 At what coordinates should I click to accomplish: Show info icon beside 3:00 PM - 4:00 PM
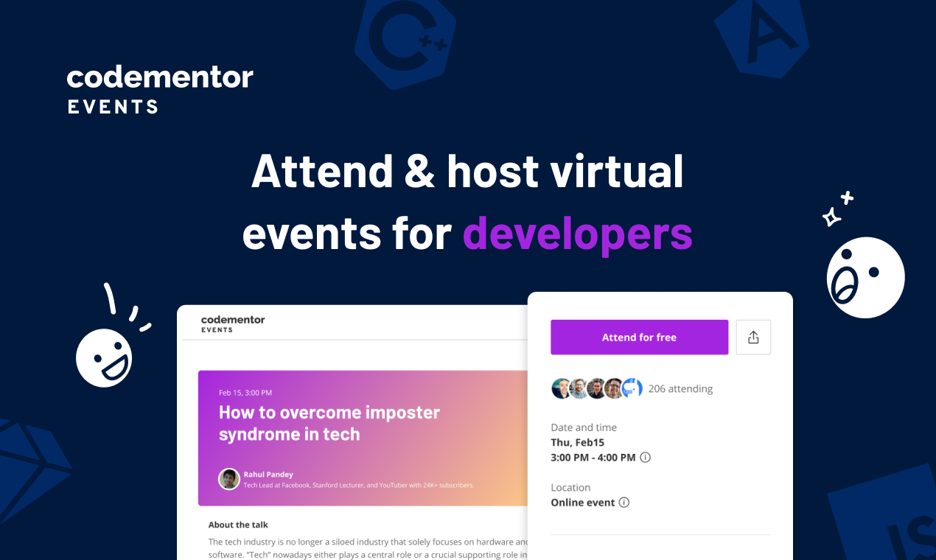(646, 458)
